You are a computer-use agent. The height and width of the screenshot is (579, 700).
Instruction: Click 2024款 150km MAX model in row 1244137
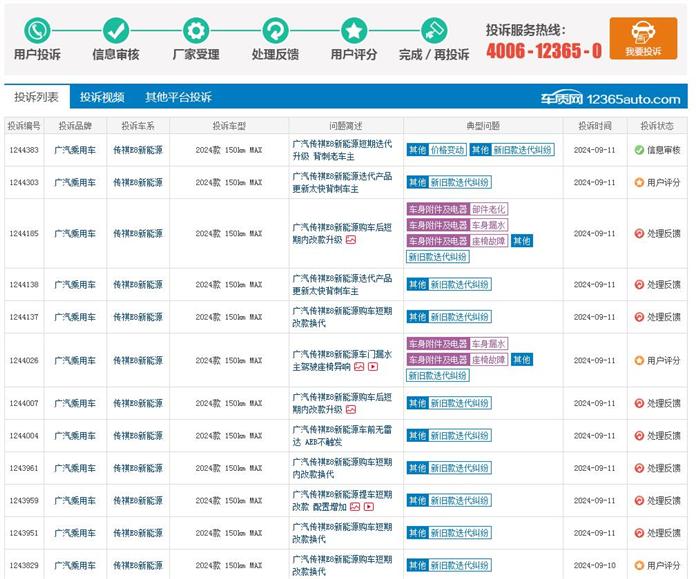point(229,317)
